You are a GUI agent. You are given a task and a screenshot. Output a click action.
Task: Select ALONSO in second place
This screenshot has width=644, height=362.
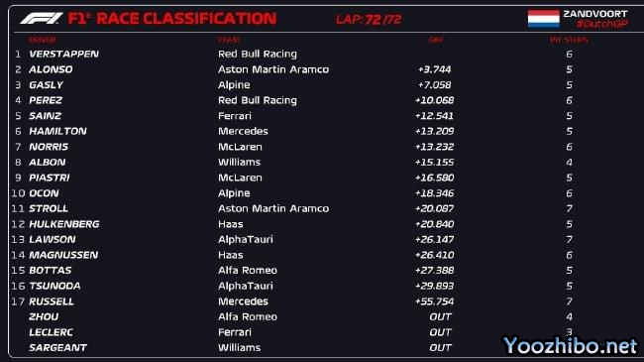coord(51,69)
